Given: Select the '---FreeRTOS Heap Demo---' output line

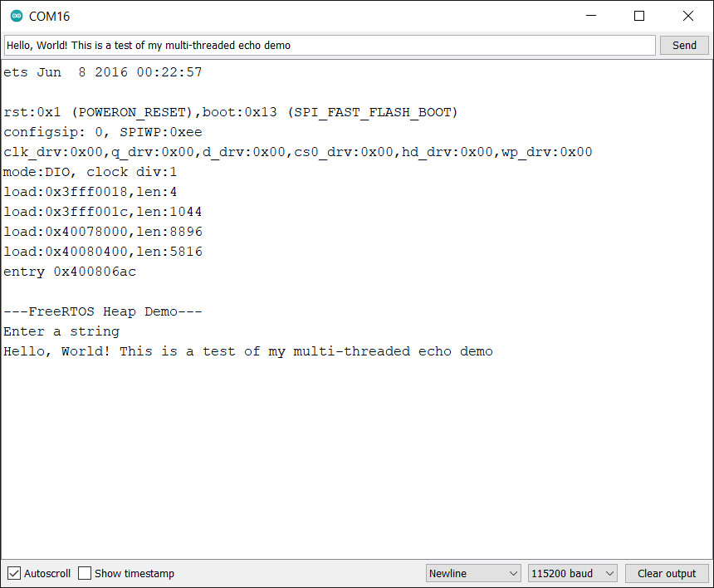Looking at the screenshot, I should click(102, 311).
